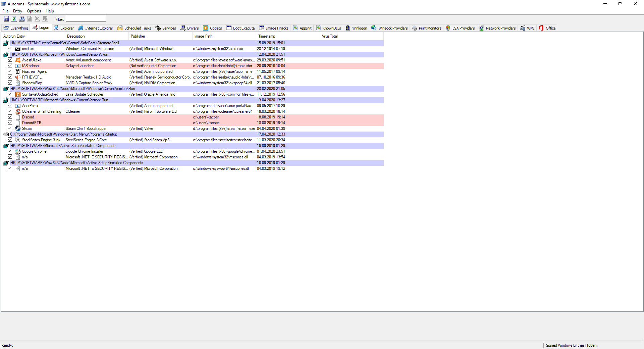Uncheck the RTHDVCPL entry checkbox

(x=10, y=77)
